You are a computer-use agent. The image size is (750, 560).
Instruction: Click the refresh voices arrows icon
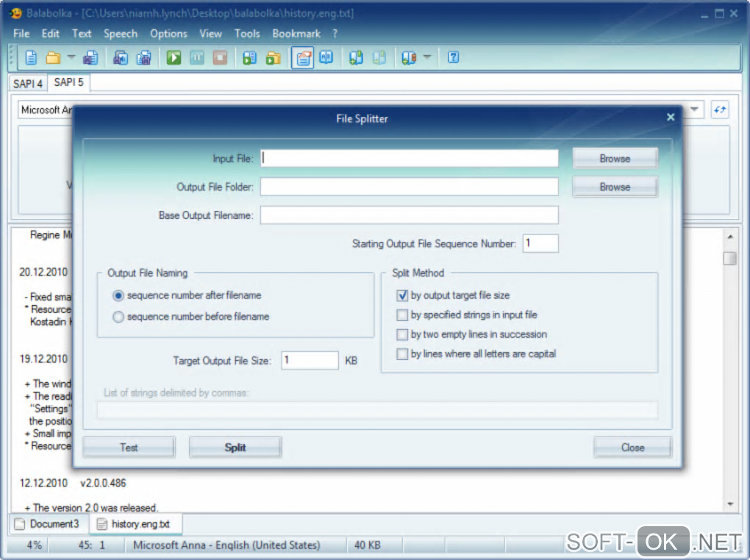720,110
